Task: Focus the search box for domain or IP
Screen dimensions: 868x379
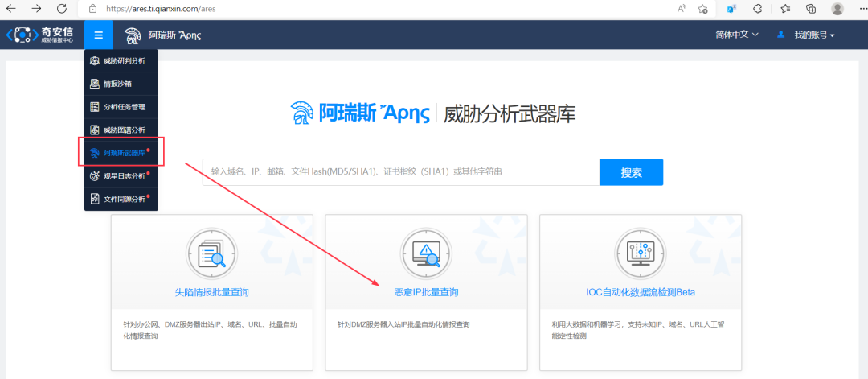Action: coord(401,172)
